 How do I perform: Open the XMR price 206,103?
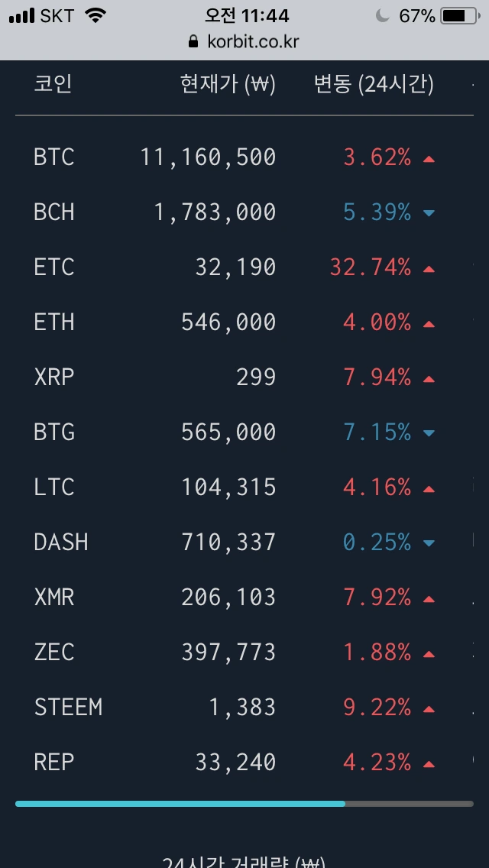point(228,598)
